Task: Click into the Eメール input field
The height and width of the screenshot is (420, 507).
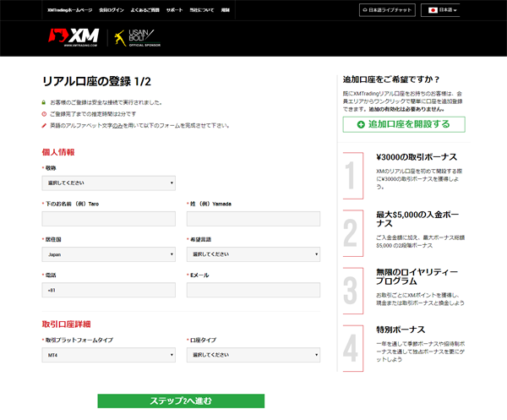Action: (x=253, y=290)
